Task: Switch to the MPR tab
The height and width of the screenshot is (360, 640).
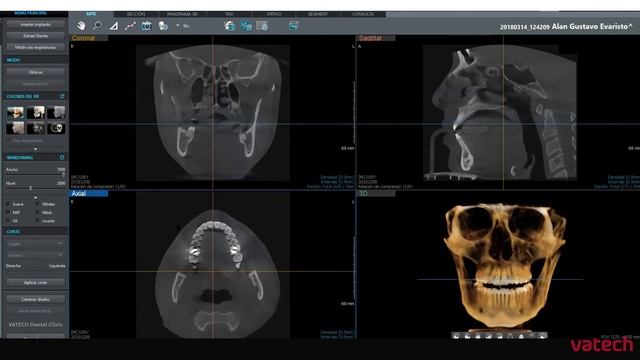Action: coord(91,14)
